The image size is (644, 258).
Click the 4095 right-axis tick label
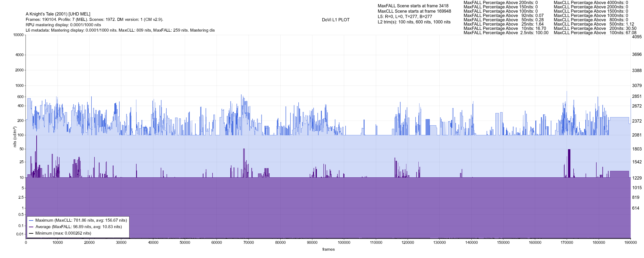point(637,37)
